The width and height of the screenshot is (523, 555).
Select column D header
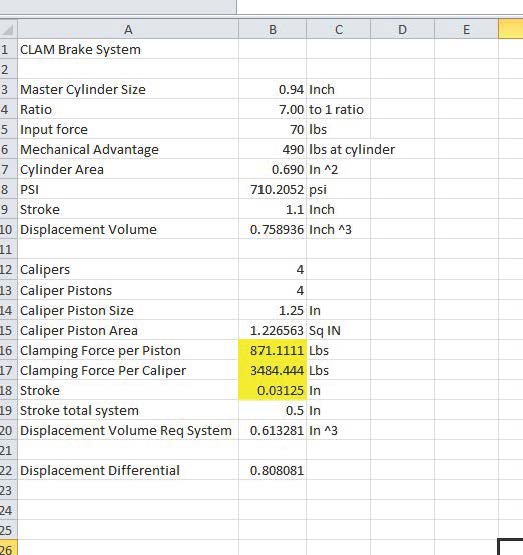click(x=402, y=29)
